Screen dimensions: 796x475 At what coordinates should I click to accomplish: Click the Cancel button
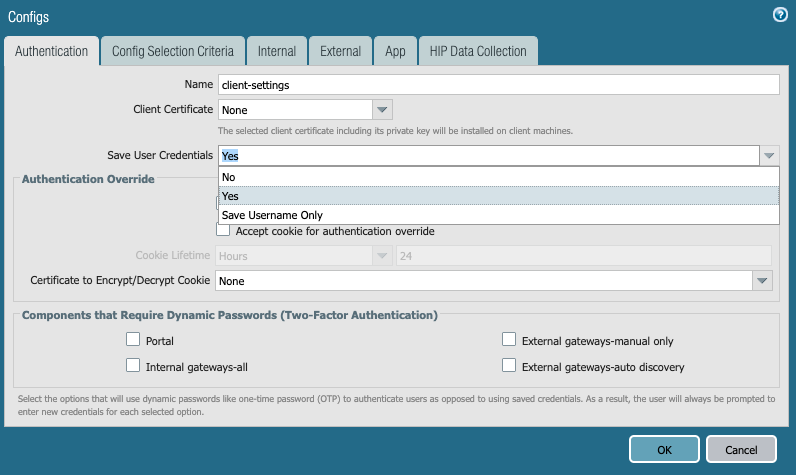[x=741, y=448]
